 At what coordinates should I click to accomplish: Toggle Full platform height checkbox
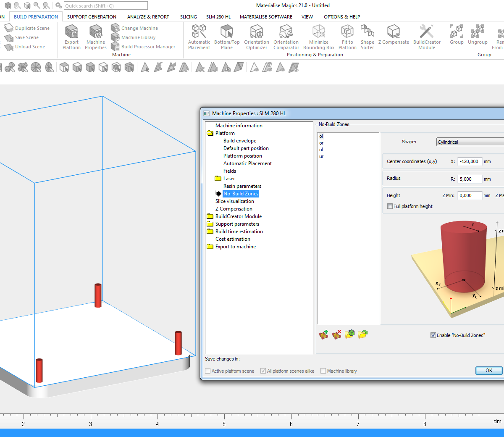click(390, 206)
